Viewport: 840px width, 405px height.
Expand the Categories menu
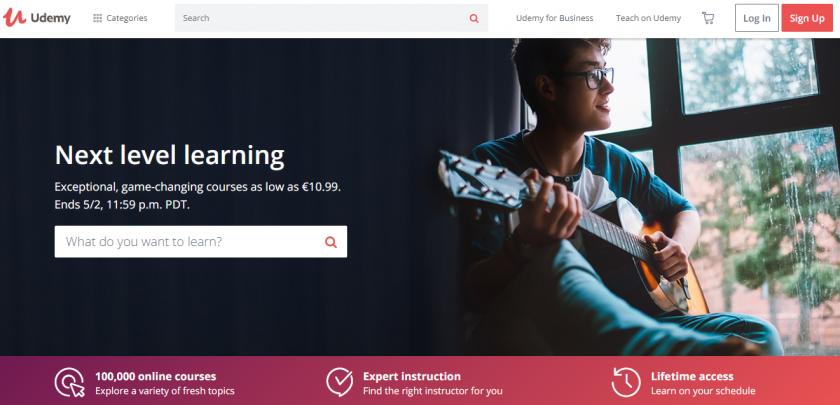point(121,18)
